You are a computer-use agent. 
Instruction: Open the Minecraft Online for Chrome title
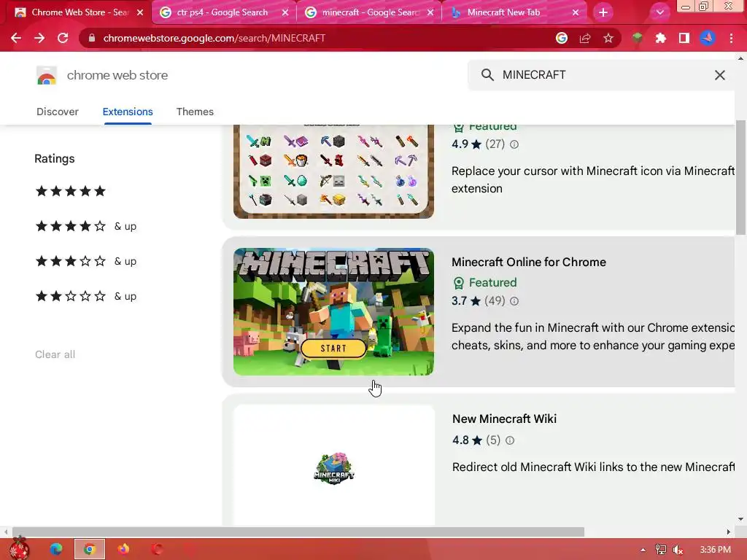click(x=529, y=262)
